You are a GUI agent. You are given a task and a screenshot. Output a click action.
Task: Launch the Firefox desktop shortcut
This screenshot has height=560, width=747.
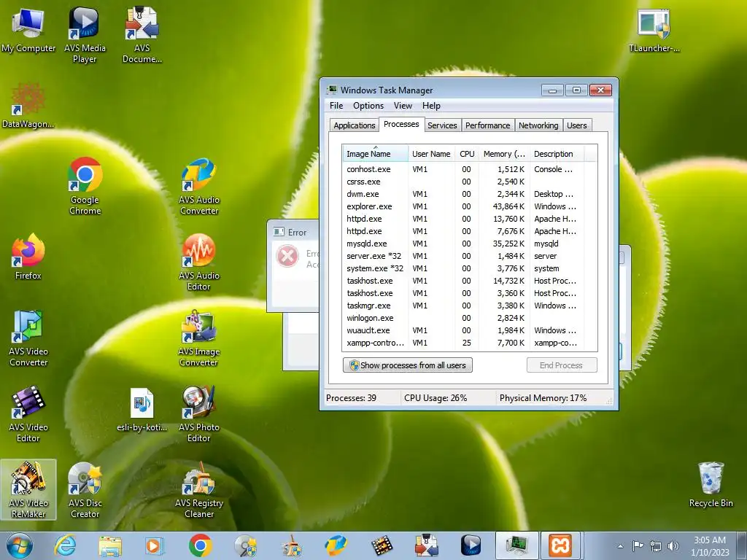pos(28,257)
